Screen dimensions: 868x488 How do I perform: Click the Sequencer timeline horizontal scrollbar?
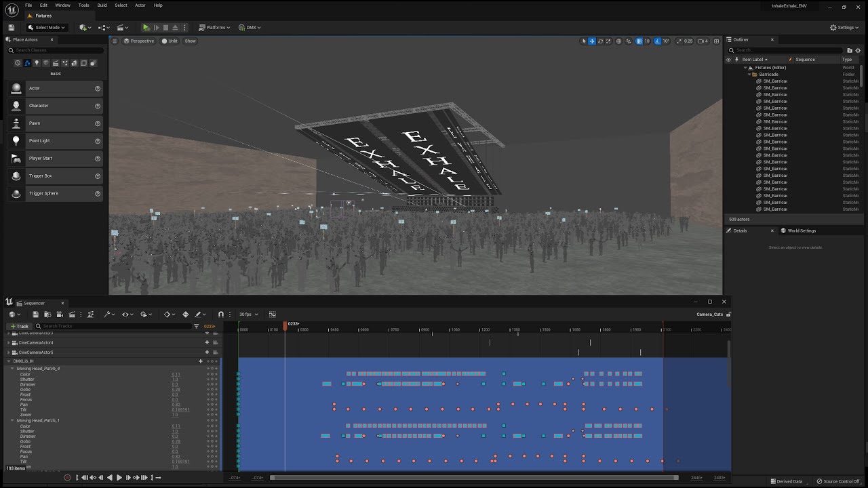(x=474, y=478)
